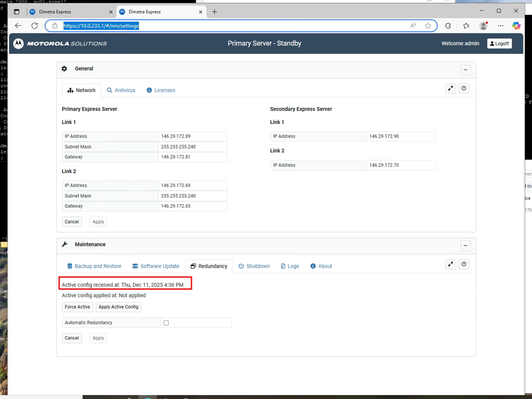Click Cancel in Network settings
Screen dimensions: 532x399
tap(72, 222)
